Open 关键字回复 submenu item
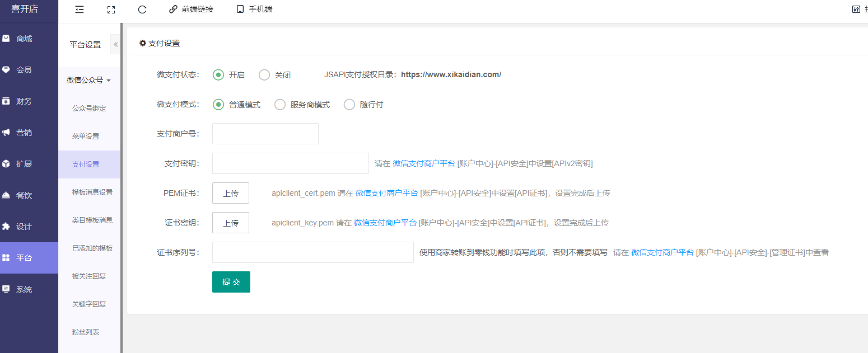Screen dimensions: 868x353 89,304
